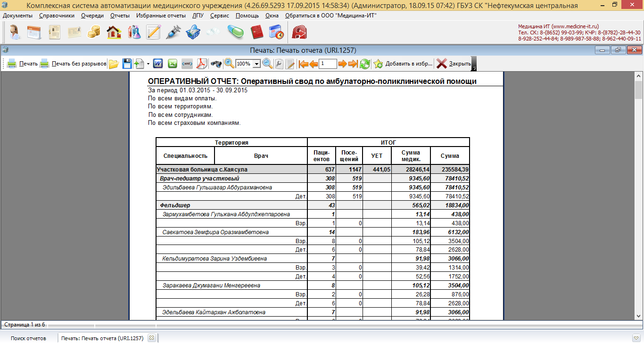The height and width of the screenshot is (343, 644).
Task: Open the Справочники menu
Action: (x=57, y=16)
